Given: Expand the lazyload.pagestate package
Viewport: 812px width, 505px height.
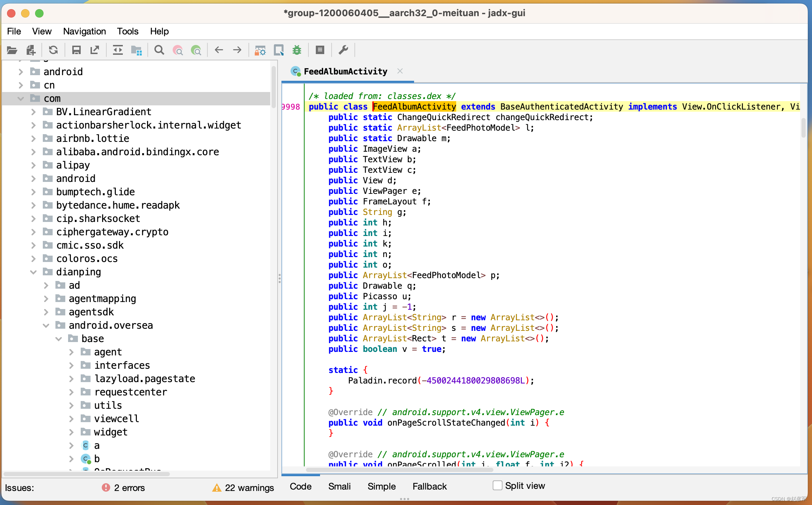Looking at the screenshot, I should [x=71, y=379].
